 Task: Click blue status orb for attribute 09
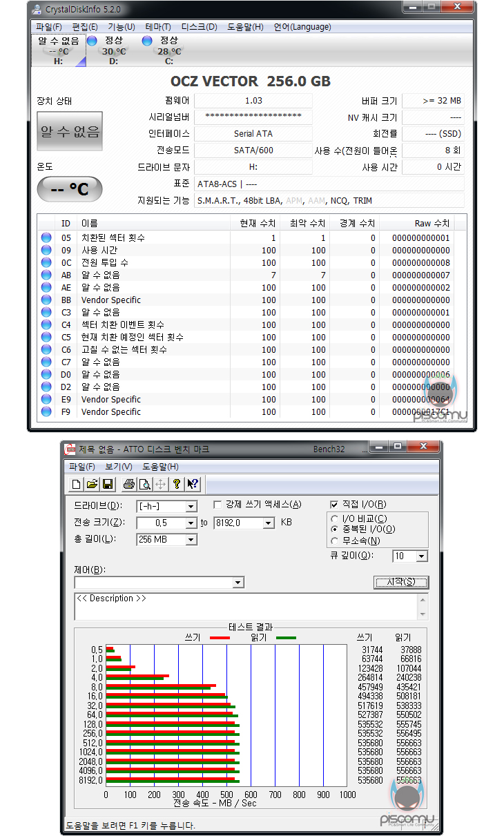point(46,250)
